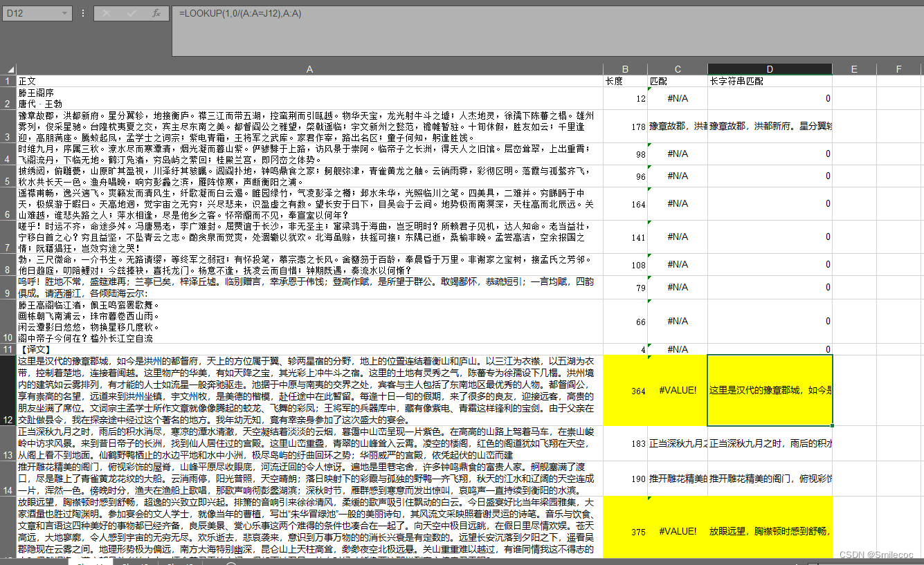Click length value 183 in column B
Image resolution: width=924 pixels, height=565 pixels.
(626, 443)
